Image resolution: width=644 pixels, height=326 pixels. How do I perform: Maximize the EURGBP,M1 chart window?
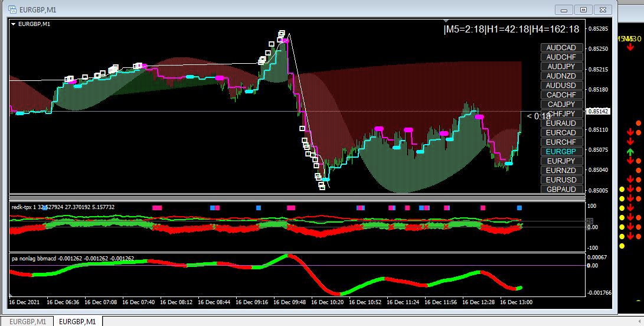[583, 10]
